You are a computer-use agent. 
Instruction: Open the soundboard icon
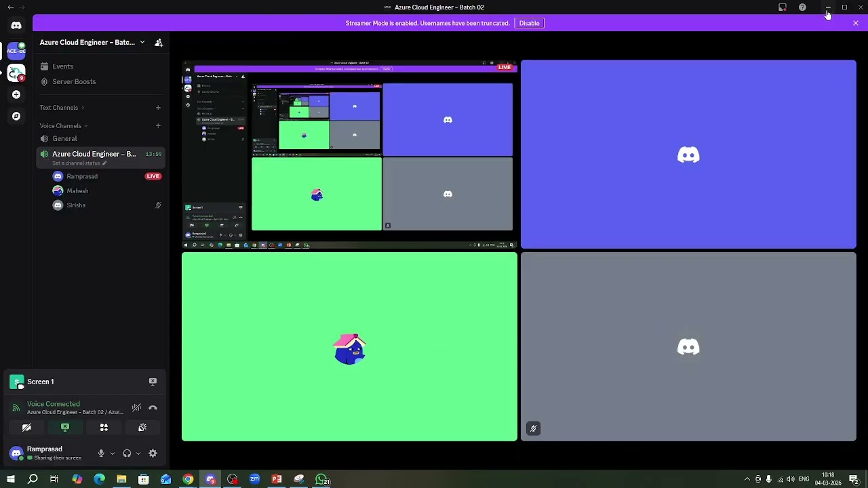point(142,428)
